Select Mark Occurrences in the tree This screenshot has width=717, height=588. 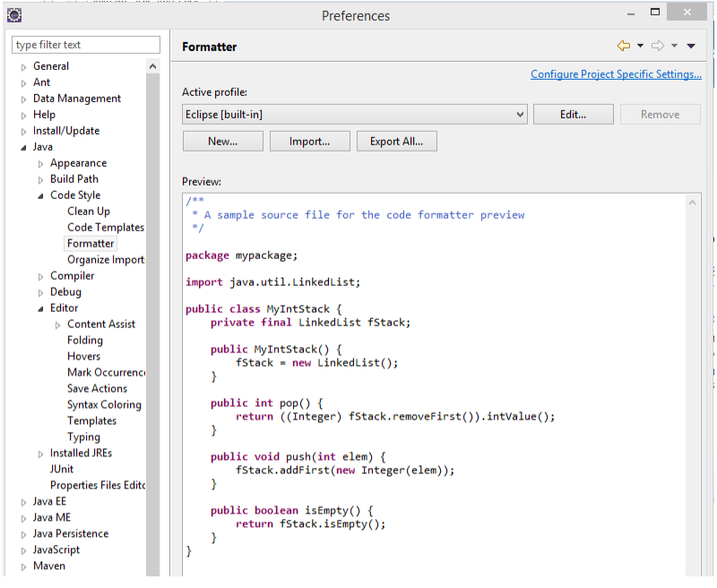(x=106, y=372)
